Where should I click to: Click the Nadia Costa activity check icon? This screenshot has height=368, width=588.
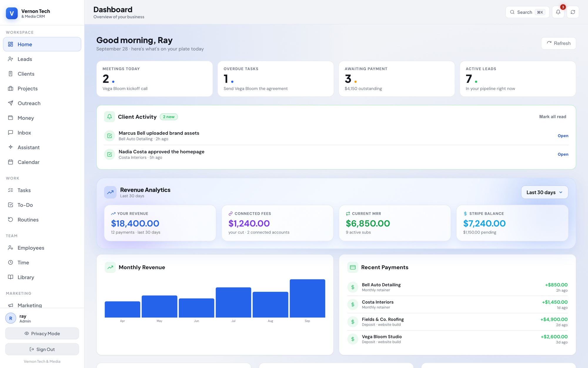click(x=110, y=154)
